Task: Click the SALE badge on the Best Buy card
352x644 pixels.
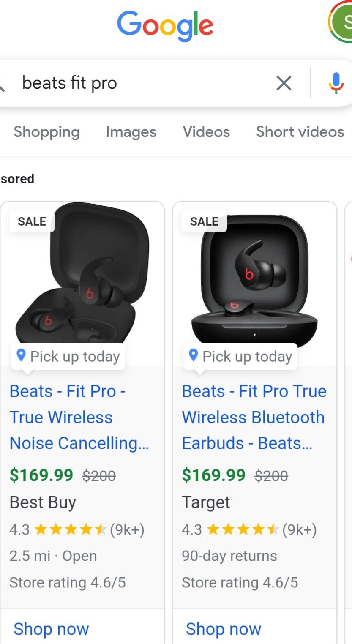Action: [x=31, y=221]
